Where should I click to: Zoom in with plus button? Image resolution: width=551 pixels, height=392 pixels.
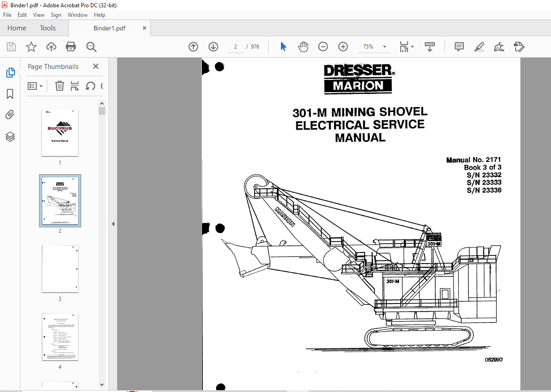(343, 47)
